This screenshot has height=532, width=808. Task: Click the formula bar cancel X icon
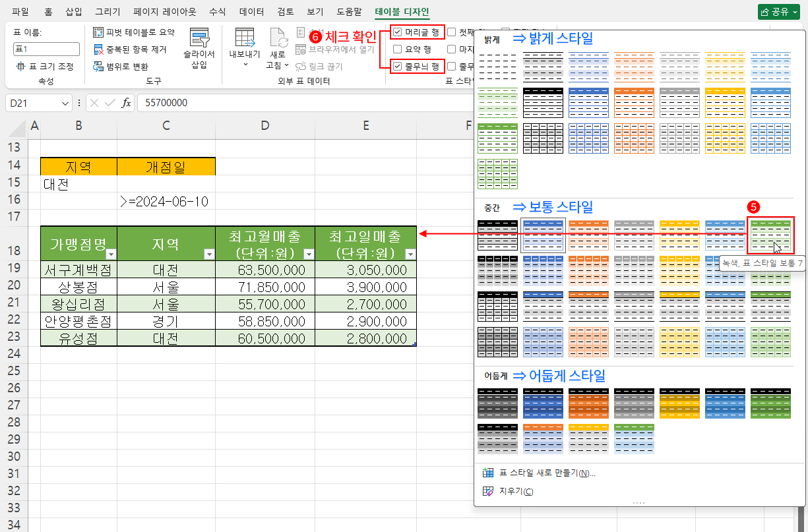pyautogui.click(x=94, y=103)
